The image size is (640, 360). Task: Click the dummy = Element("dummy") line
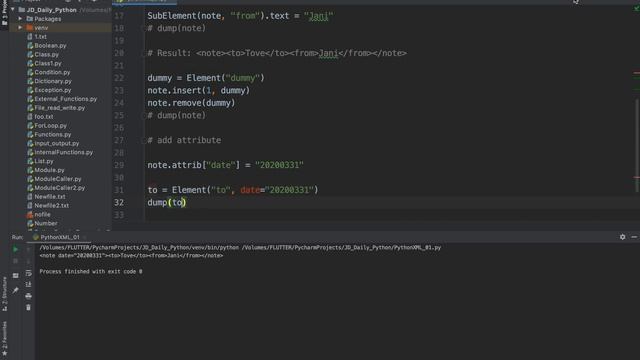[x=206, y=78]
